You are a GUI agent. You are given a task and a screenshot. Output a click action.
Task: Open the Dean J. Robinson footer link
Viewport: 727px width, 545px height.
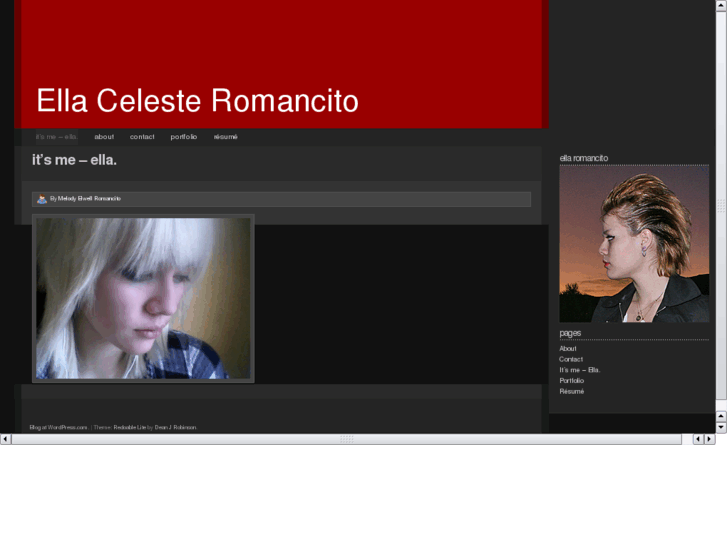tap(175, 427)
